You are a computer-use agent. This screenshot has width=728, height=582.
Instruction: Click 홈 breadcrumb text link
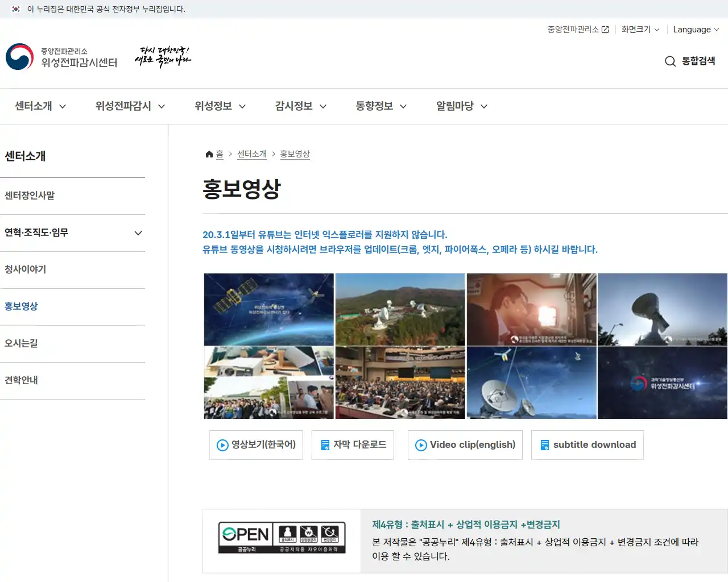pyautogui.click(x=220, y=154)
